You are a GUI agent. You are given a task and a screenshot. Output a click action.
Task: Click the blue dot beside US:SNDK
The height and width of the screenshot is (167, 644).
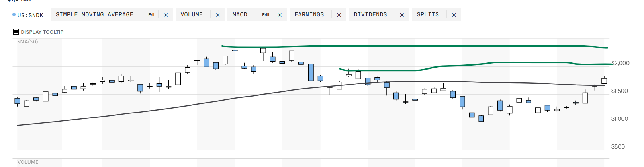click(14, 15)
